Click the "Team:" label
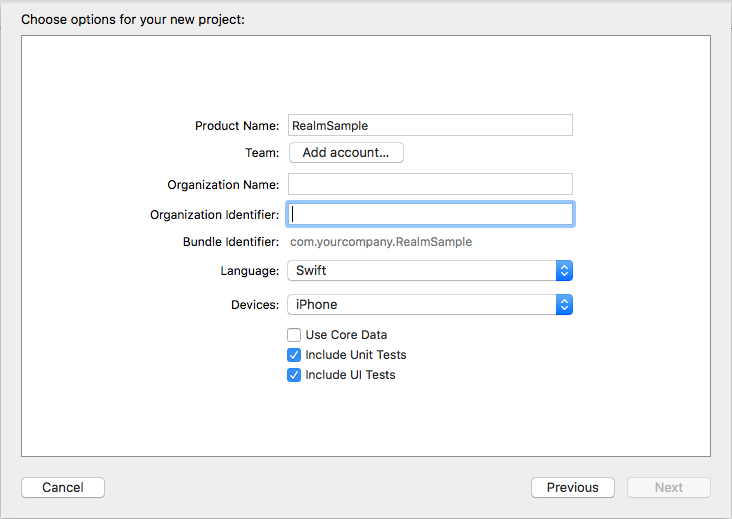Image resolution: width=732 pixels, height=519 pixels. click(x=261, y=153)
